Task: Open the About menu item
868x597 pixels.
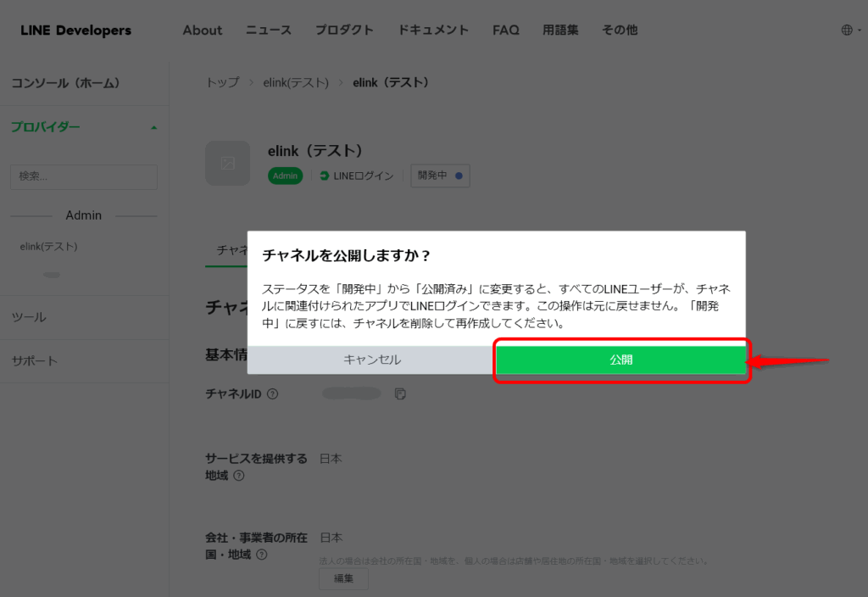Action: tap(202, 31)
